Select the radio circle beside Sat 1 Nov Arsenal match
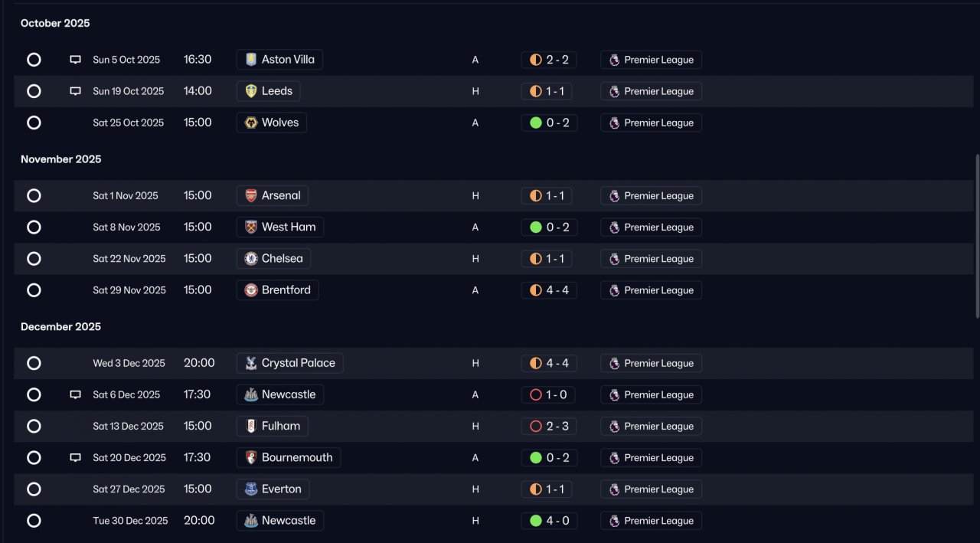This screenshot has width=980, height=543. [x=34, y=196]
